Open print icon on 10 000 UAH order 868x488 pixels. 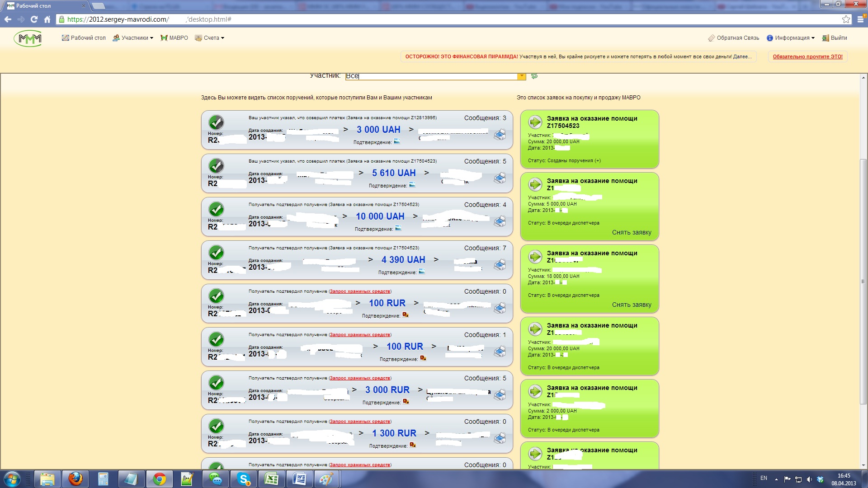[500, 221]
